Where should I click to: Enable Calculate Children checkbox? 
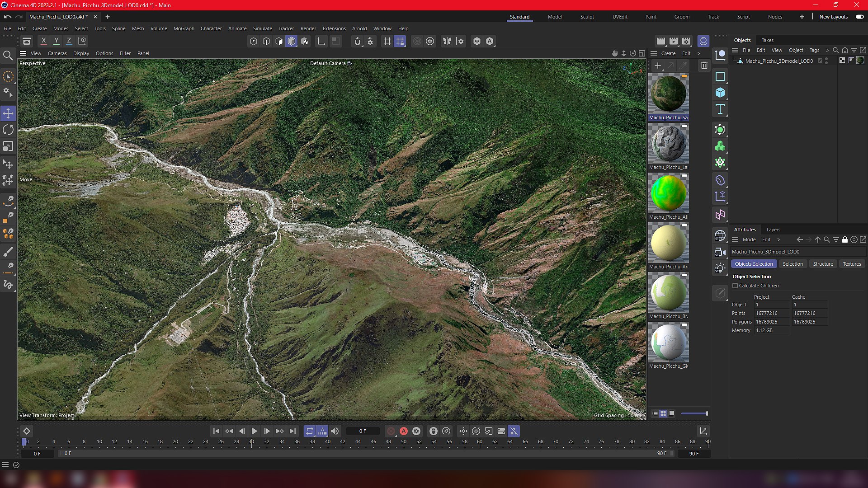(x=735, y=286)
